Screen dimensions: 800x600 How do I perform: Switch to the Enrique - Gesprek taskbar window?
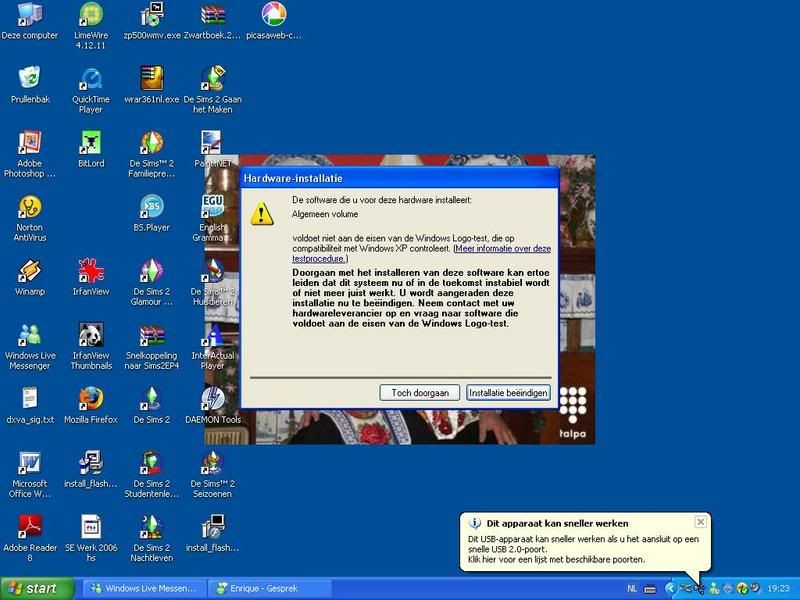(269, 589)
